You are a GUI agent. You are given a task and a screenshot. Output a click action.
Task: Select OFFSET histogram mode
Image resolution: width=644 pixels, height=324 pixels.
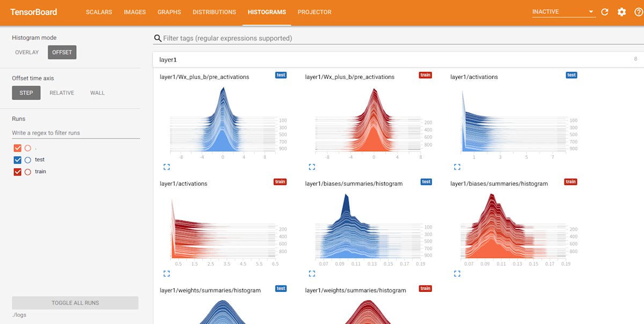pyautogui.click(x=62, y=52)
